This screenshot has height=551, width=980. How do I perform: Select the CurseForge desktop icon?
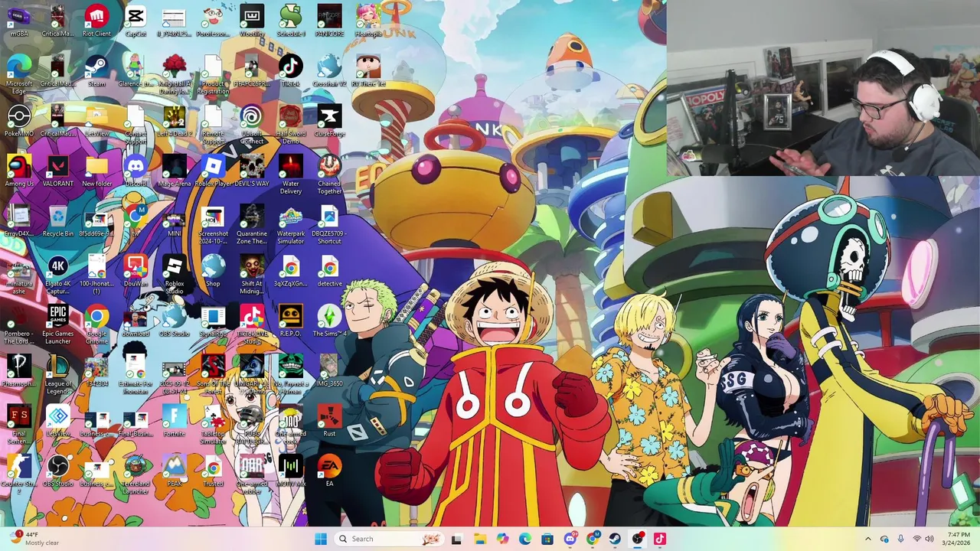point(329,121)
